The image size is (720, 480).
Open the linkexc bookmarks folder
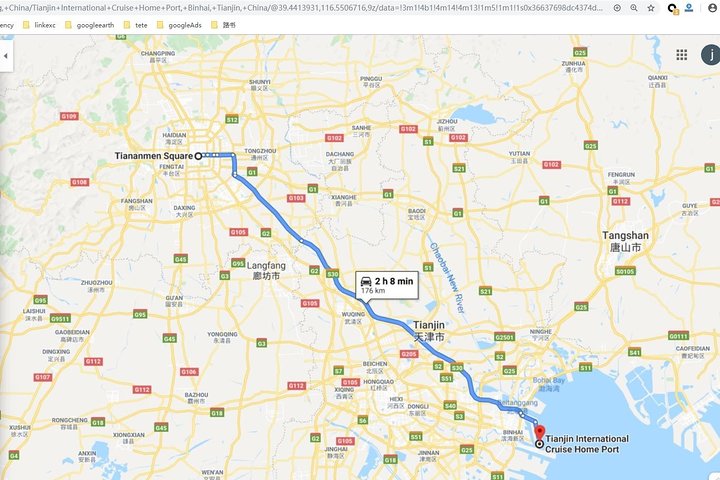(39, 25)
